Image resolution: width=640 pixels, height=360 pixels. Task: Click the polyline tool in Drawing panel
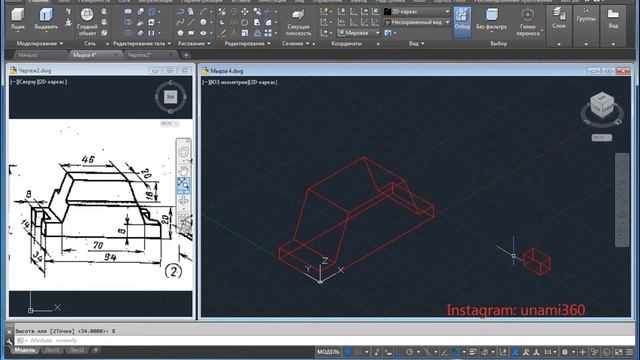180,12
